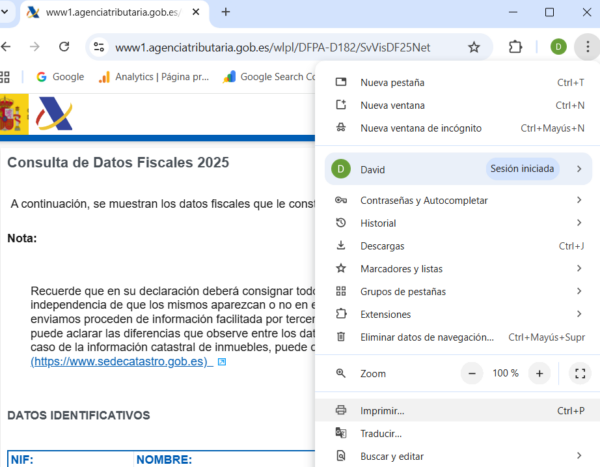Click the Sesión iniciada badge
This screenshot has height=467, width=600.
point(522,169)
